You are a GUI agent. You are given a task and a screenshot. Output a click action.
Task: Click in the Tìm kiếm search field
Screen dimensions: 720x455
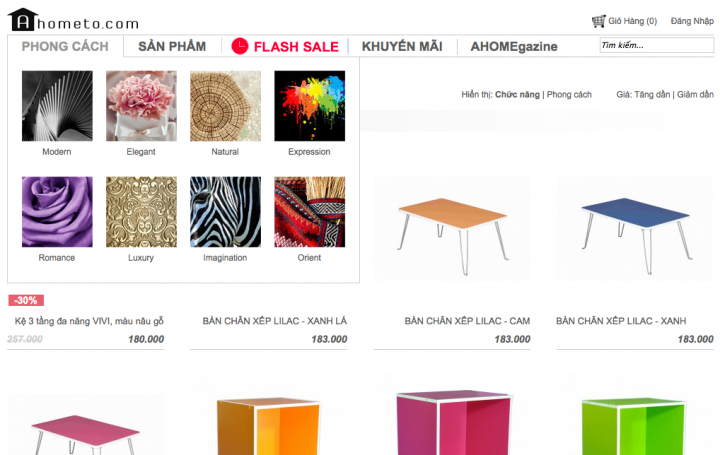point(657,45)
